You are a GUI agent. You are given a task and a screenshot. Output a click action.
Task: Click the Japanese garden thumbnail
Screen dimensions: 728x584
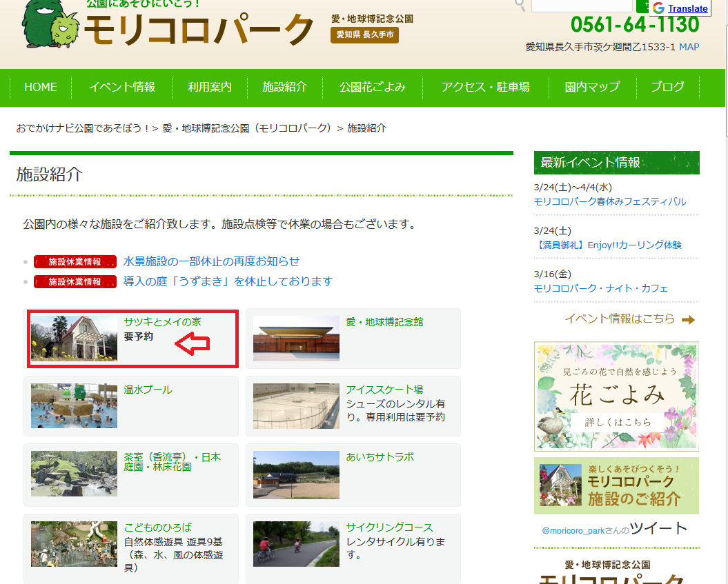74,474
